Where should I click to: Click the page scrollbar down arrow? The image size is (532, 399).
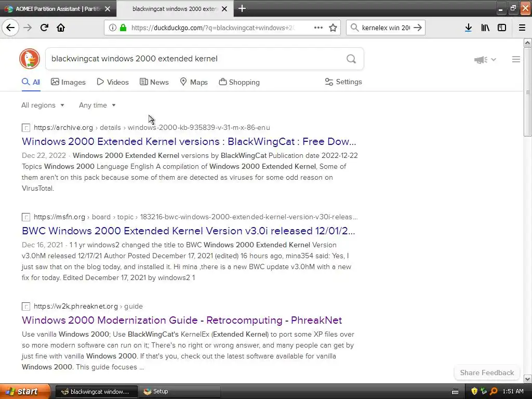pyautogui.click(x=527, y=379)
